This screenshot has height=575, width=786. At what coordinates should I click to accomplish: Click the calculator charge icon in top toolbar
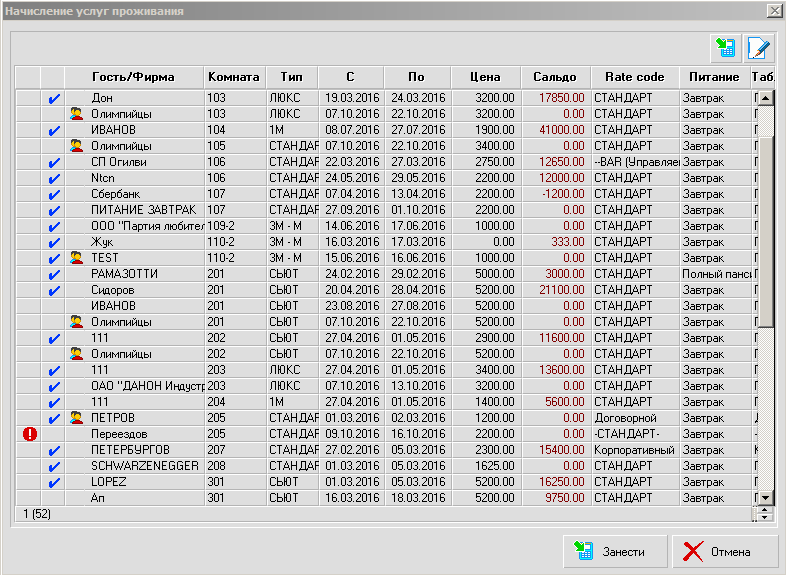click(724, 47)
